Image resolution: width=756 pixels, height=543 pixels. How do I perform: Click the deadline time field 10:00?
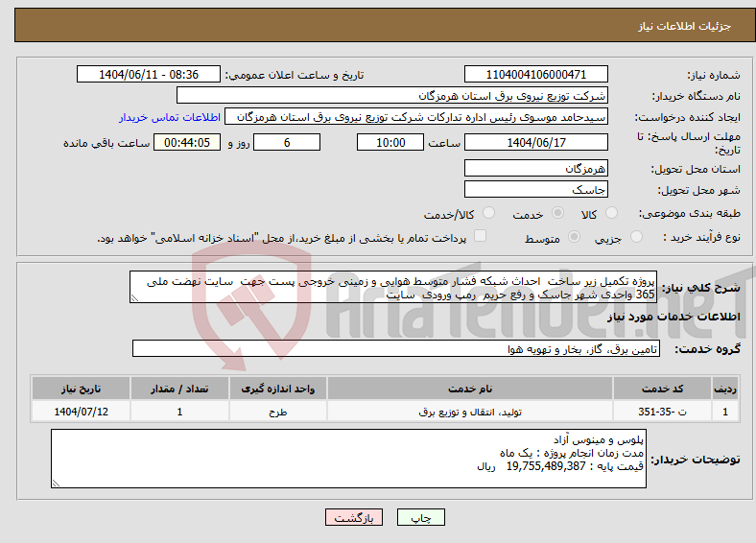390,142
